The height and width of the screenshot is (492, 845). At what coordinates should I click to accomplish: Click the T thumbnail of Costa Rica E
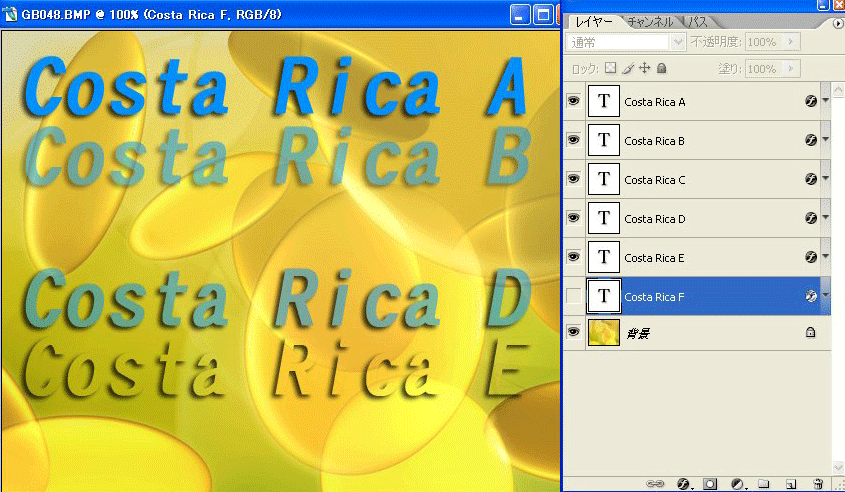point(604,257)
